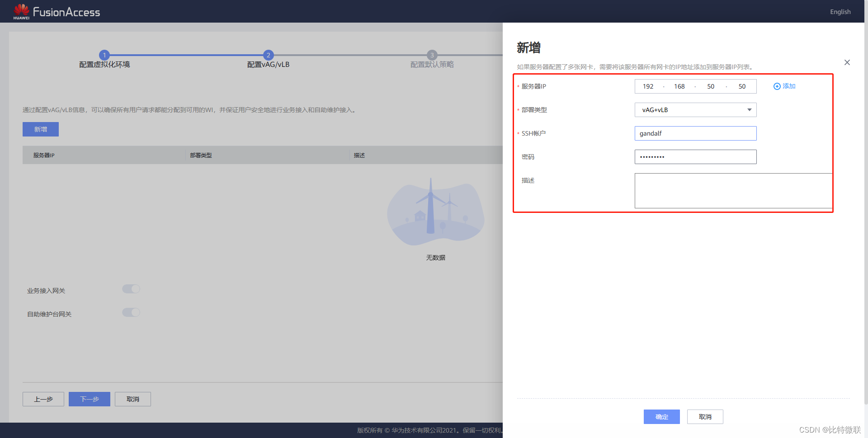The width and height of the screenshot is (868, 438).
Task: Click the 描述 description textarea
Action: (733, 191)
